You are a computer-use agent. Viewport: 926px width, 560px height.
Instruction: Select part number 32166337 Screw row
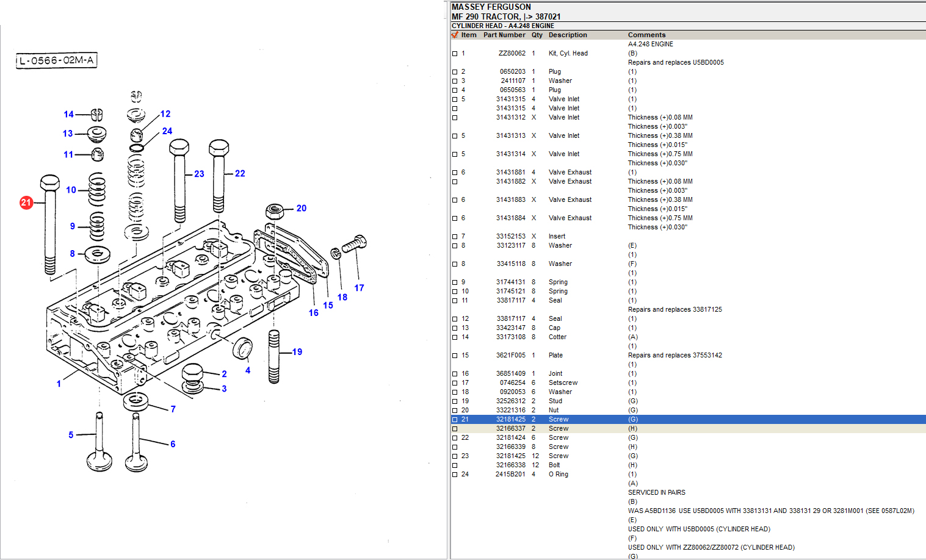[510, 429]
